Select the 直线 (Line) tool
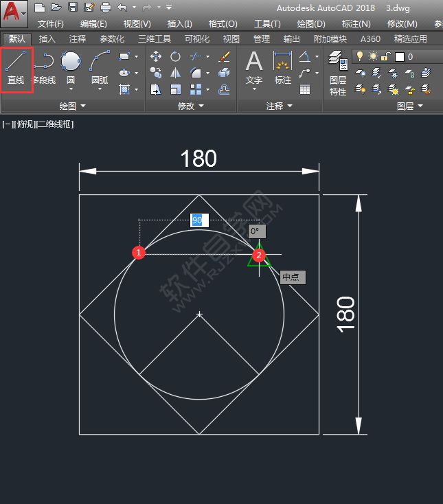Screen dimensions: 443x504 (x=16, y=69)
